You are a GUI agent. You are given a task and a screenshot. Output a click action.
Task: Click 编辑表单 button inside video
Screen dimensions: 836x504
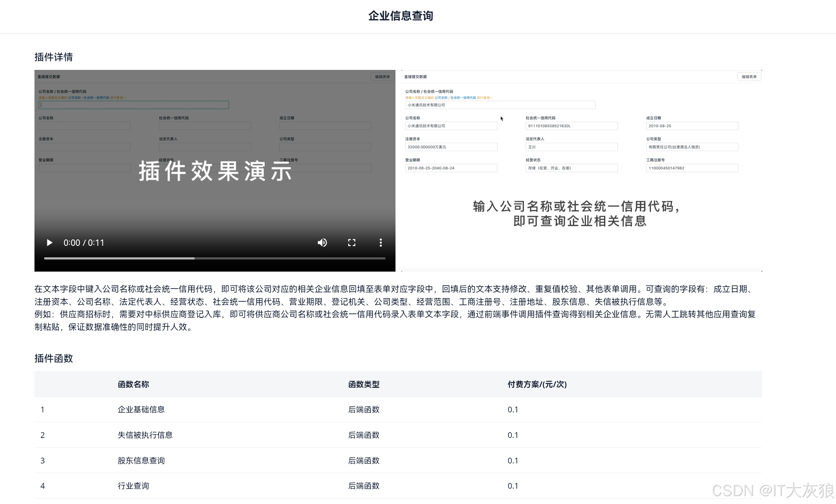coord(382,77)
